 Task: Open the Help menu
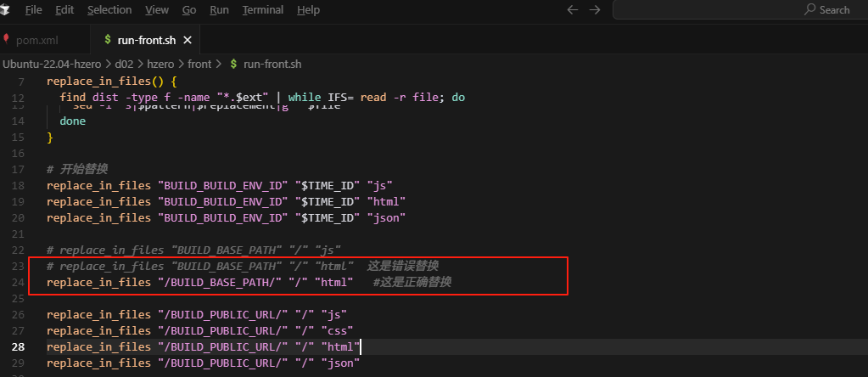(309, 10)
